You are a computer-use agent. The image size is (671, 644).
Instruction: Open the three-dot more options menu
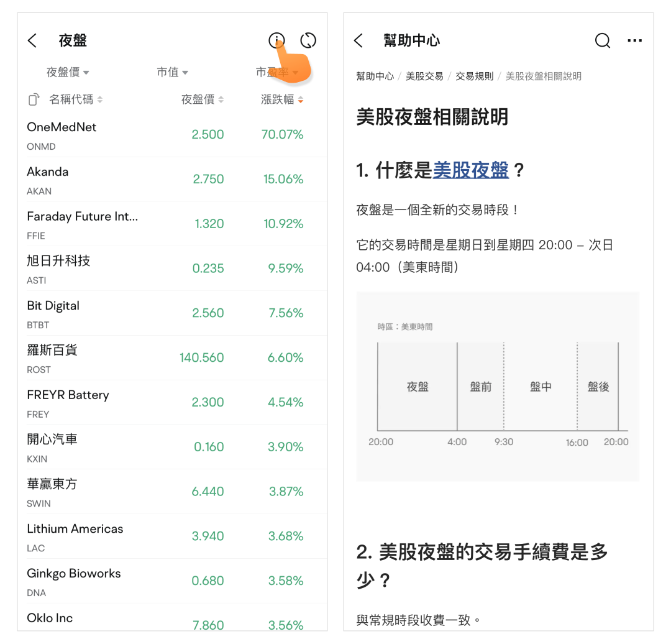tap(634, 41)
